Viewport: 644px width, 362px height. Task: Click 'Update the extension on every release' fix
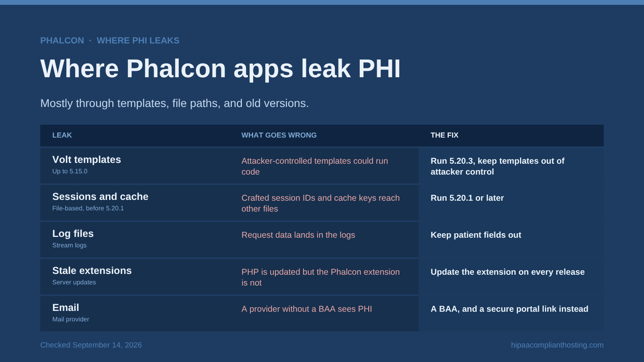(508, 272)
